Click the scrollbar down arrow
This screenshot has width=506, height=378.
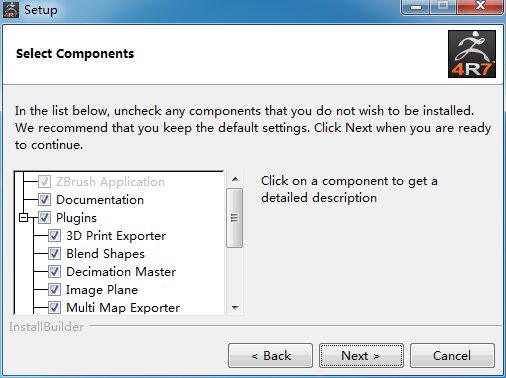click(x=235, y=307)
